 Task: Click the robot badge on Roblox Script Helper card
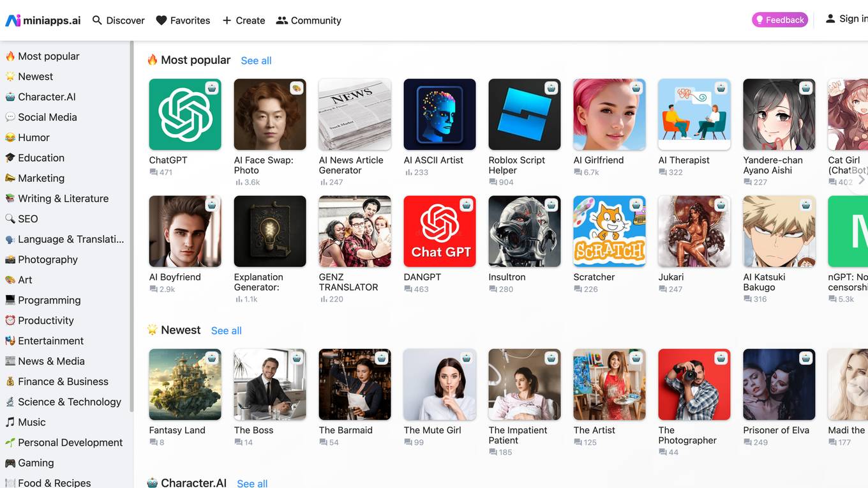coord(551,88)
